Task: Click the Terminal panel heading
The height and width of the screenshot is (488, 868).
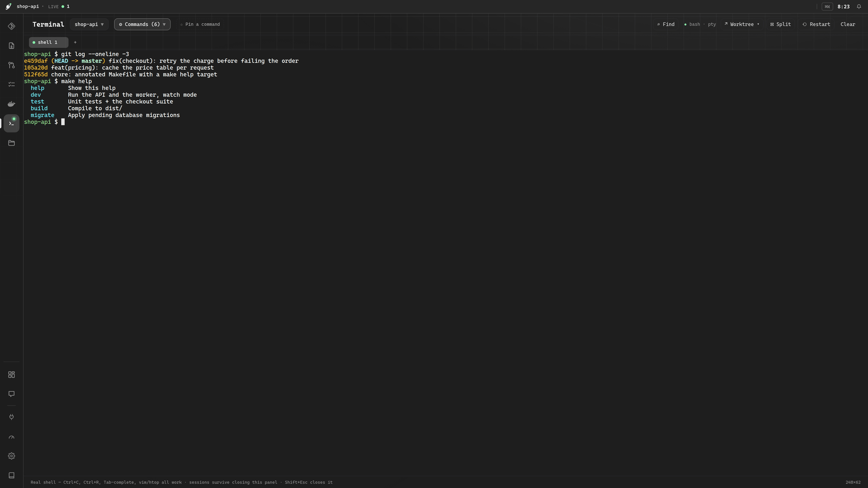Action: point(48,24)
